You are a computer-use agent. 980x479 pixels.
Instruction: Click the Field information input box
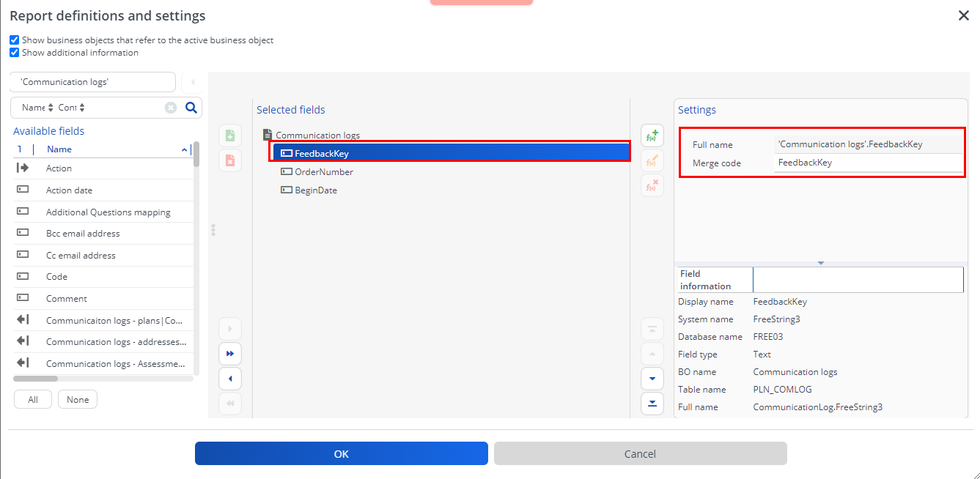858,280
